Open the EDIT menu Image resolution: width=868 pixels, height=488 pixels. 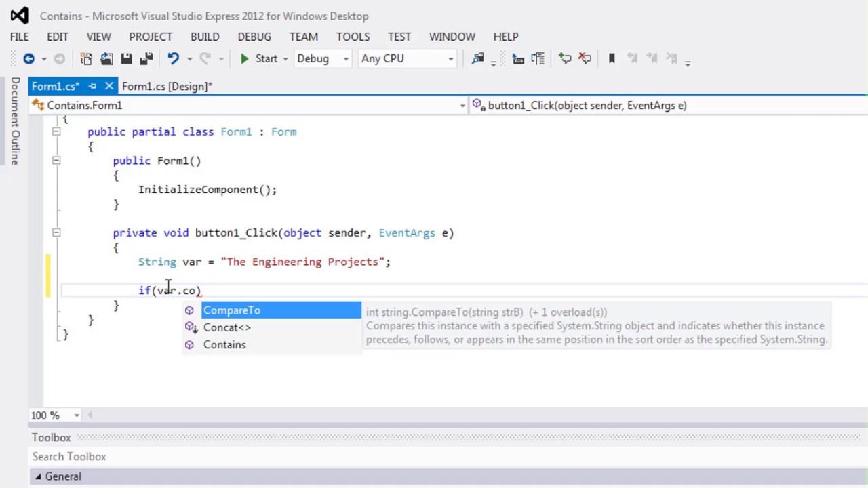[x=58, y=37]
